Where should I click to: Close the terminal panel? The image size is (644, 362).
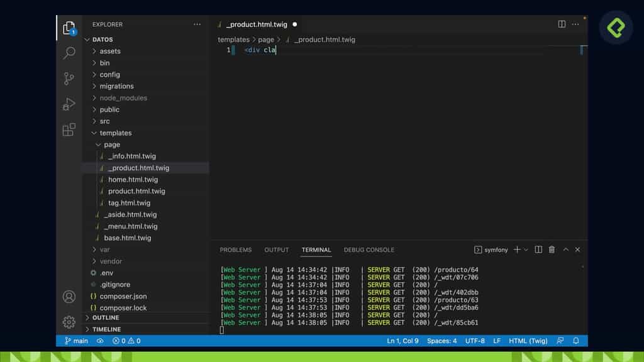coord(577,250)
